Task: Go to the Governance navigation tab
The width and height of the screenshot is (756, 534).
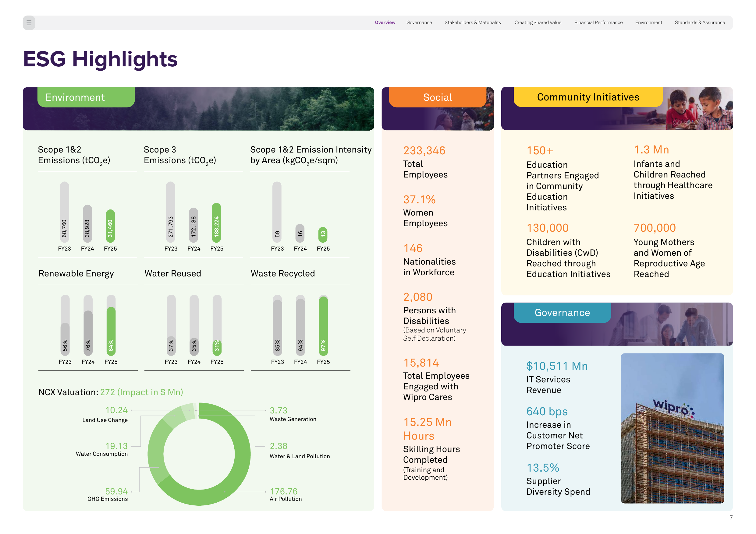Action: 419,23
